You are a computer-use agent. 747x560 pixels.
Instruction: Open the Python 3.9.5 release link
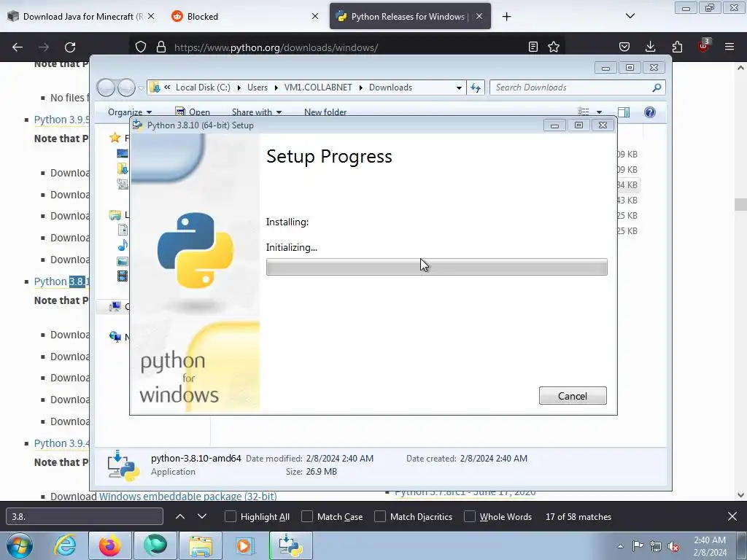(x=61, y=120)
